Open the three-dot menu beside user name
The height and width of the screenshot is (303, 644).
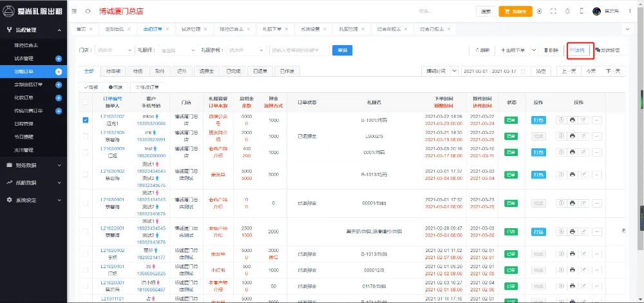pos(631,11)
